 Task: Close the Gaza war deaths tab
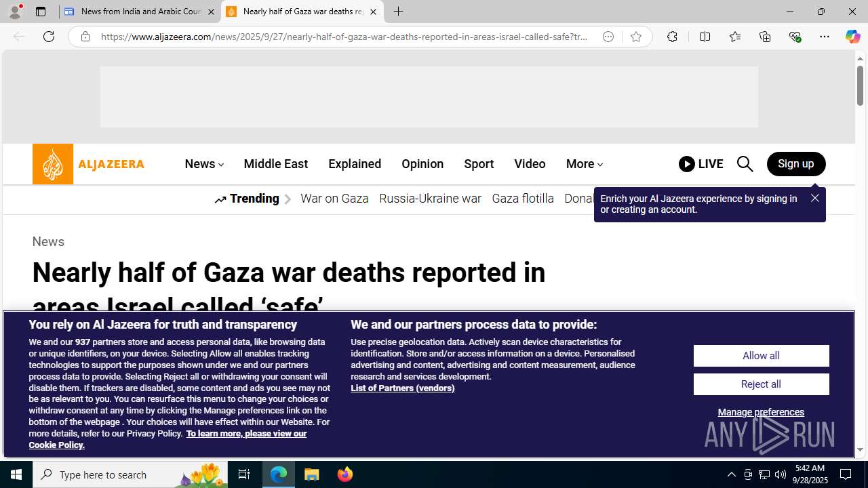(x=373, y=12)
